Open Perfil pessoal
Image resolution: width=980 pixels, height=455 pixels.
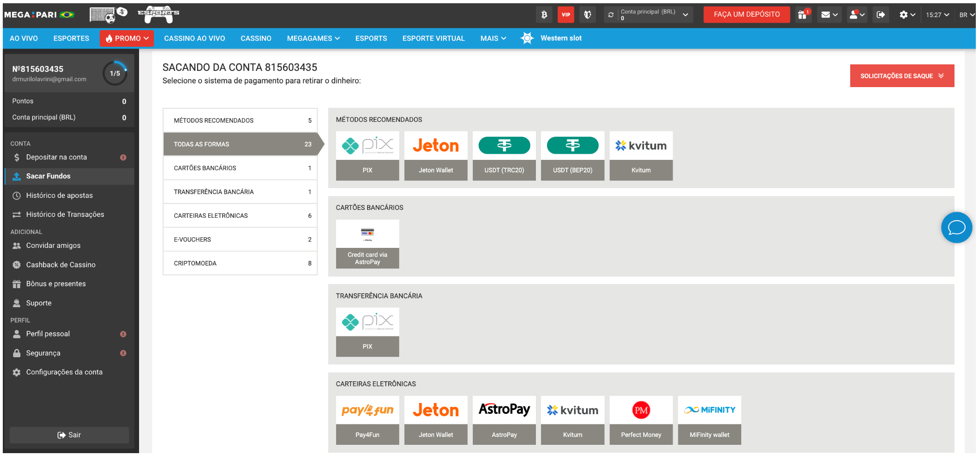click(69, 334)
